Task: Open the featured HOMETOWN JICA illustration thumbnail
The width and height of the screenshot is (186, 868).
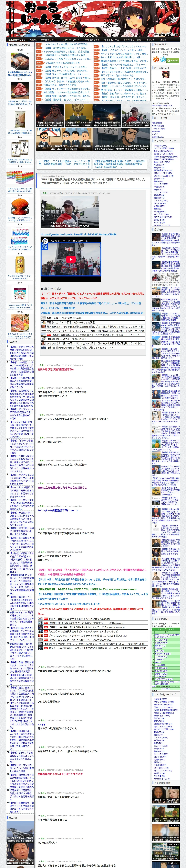Action: pyautogui.click(x=64, y=139)
